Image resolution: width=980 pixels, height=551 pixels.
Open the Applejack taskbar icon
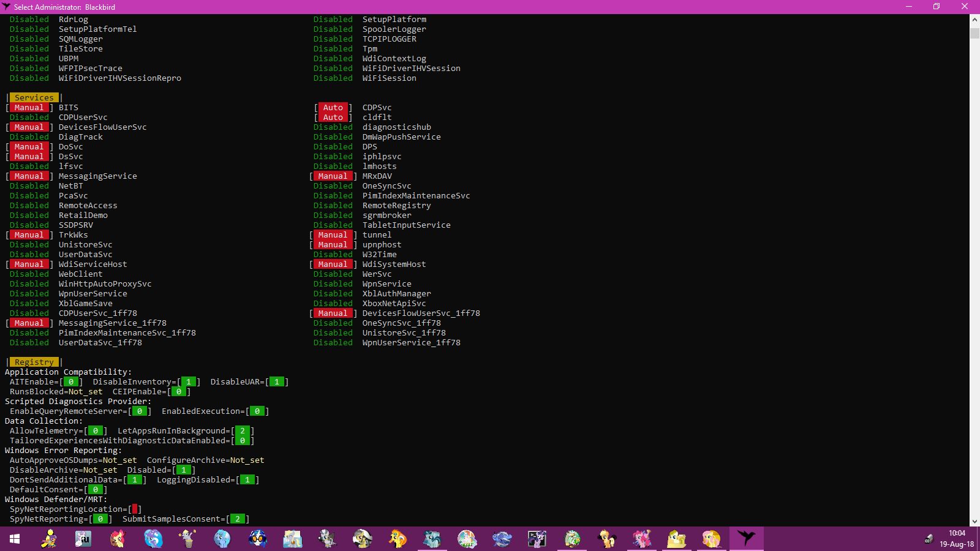point(606,539)
